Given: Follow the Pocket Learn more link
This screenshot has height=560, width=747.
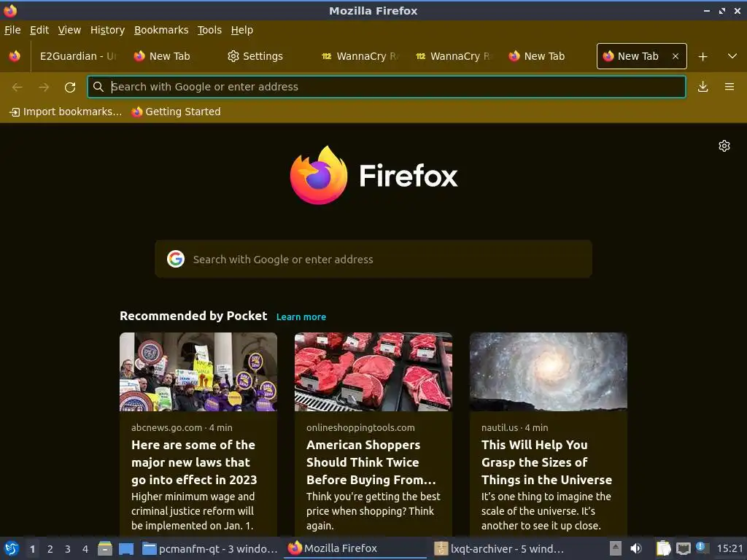Looking at the screenshot, I should [301, 317].
